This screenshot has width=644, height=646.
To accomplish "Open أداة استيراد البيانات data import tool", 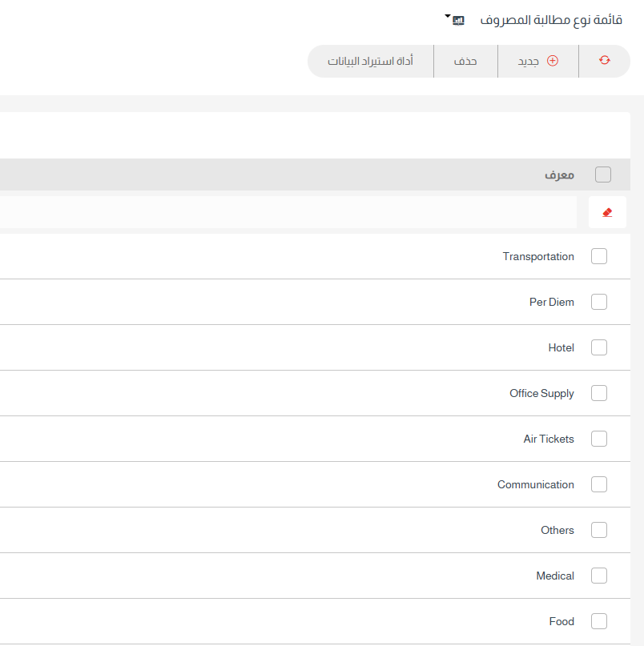I will pos(370,61).
